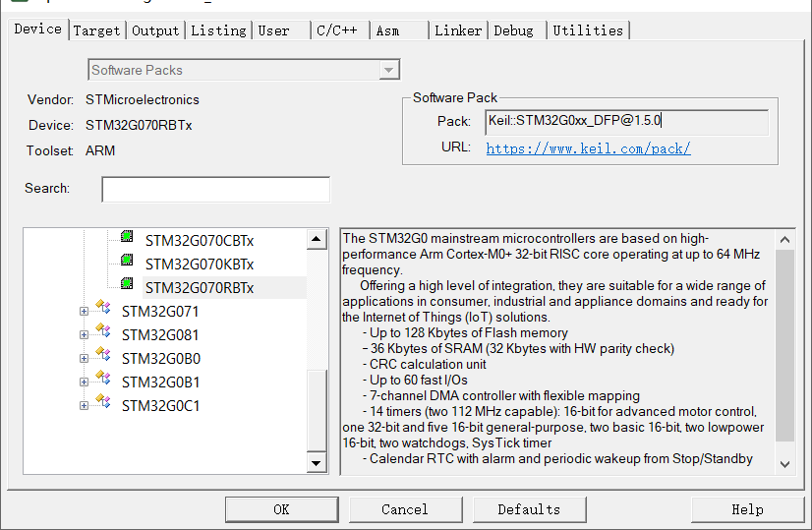The height and width of the screenshot is (530, 812).
Task: Click the device Search input field
Action: [x=215, y=189]
